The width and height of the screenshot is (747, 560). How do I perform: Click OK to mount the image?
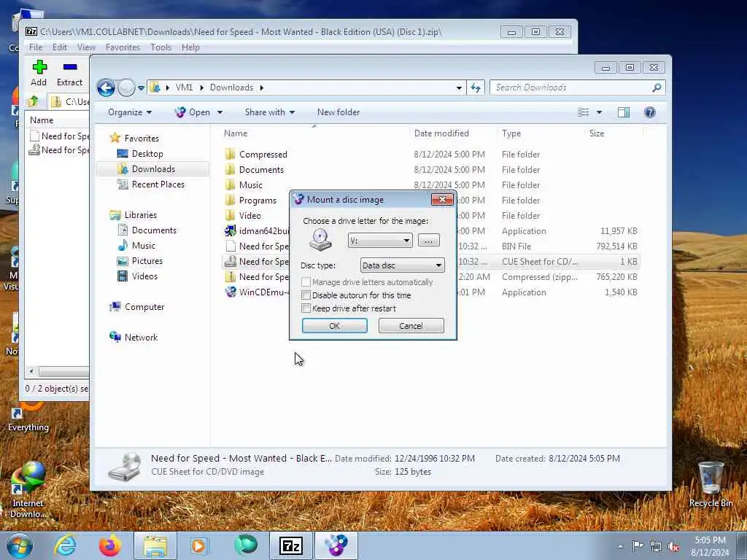pyautogui.click(x=334, y=326)
